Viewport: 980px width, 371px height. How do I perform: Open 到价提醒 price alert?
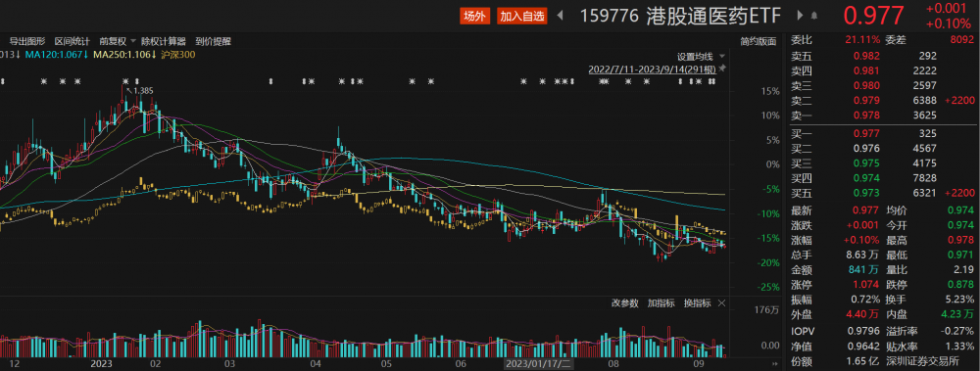[213, 41]
